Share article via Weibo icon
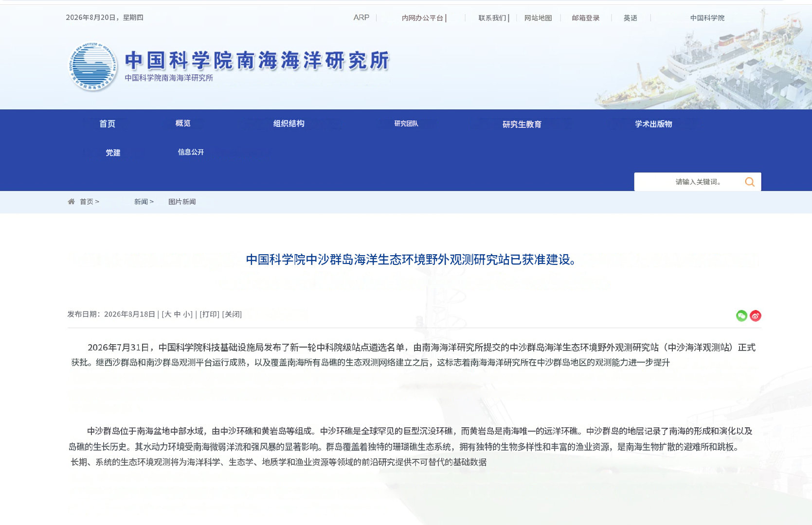This screenshot has height=525, width=812. (756, 316)
